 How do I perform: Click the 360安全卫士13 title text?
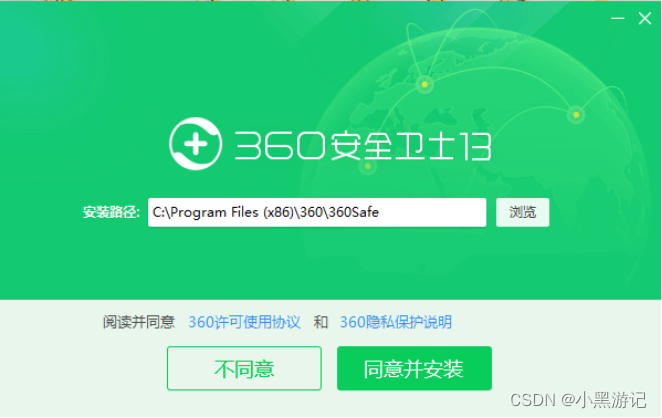tap(363, 146)
